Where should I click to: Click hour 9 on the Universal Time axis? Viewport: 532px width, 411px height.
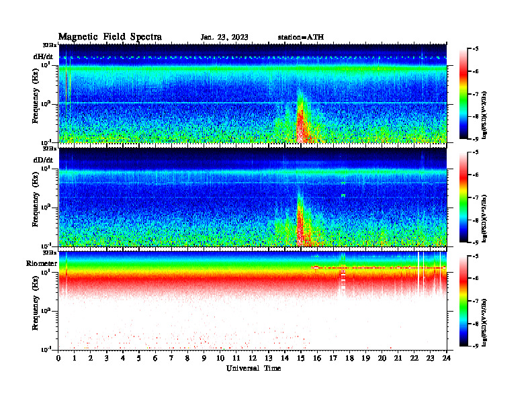point(204,358)
